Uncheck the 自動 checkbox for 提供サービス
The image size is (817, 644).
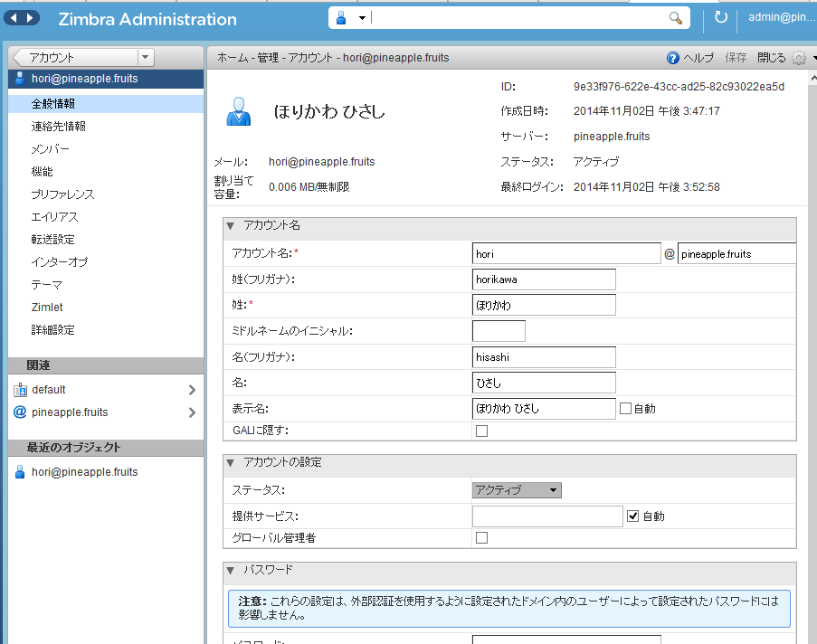tap(633, 516)
